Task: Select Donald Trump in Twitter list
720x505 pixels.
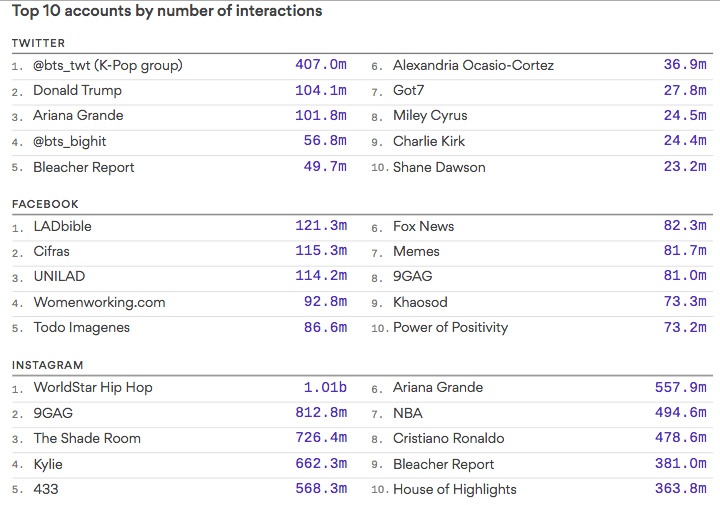Action: pos(77,91)
